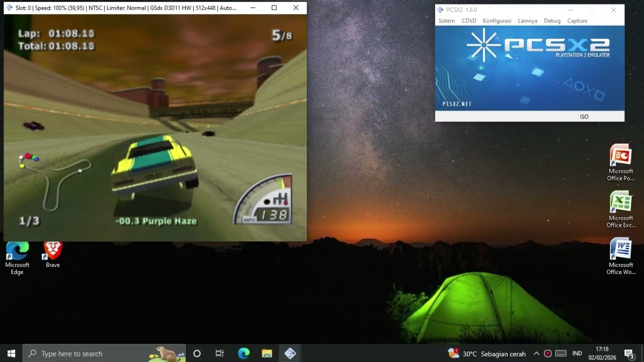Image resolution: width=644 pixels, height=362 pixels.
Task: Minimize the PCSX2 main window
Action: (571, 10)
